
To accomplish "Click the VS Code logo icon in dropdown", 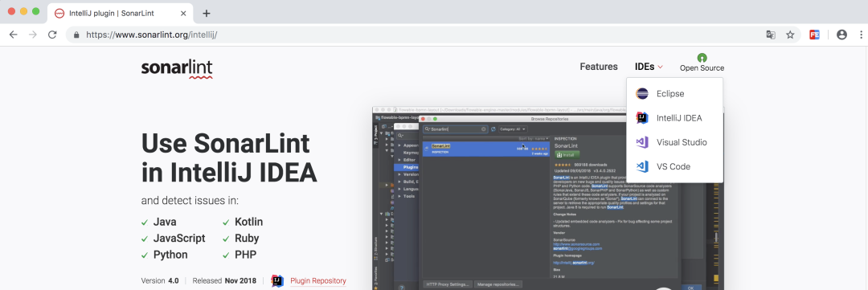I will 642,166.
